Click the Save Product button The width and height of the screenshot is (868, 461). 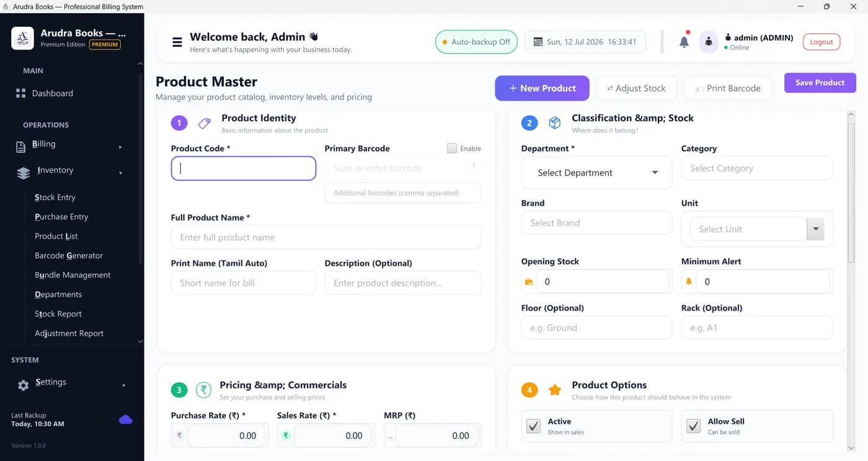[820, 82]
